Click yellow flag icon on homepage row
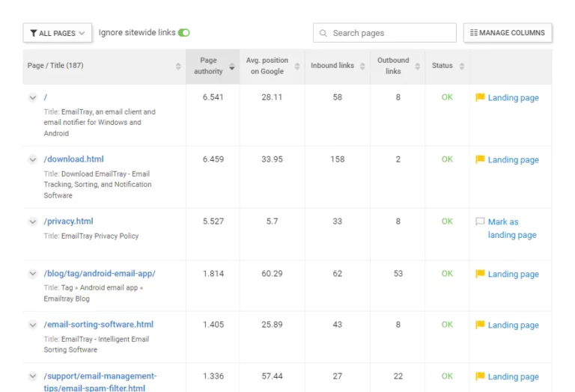Screen dimensions: 575x392 (x=480, y=97)
